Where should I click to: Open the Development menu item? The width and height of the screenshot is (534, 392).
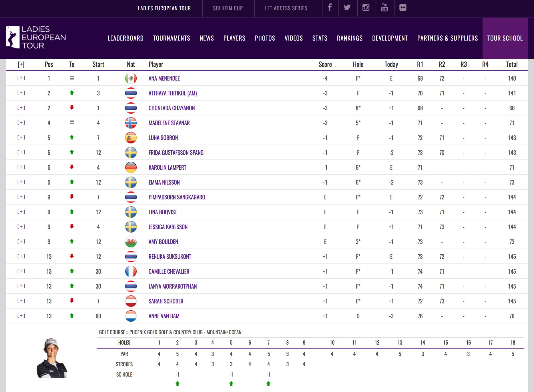click(x=390, y=38)
